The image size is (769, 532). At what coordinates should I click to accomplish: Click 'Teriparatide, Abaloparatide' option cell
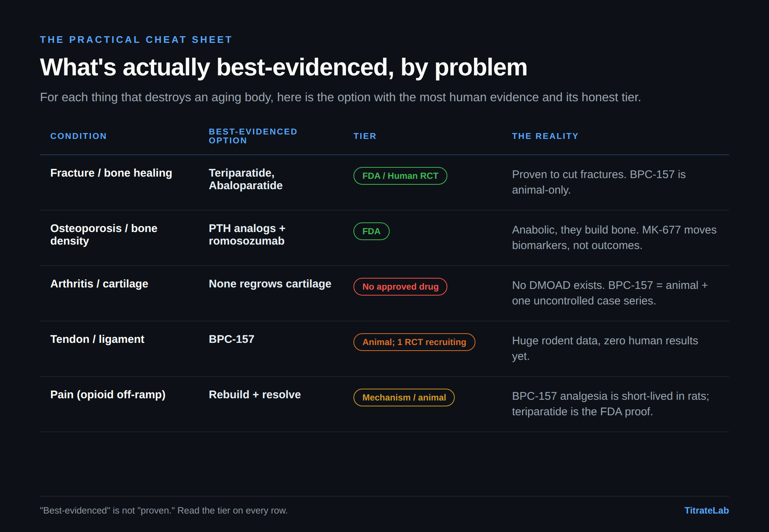[x=246, y=179]
